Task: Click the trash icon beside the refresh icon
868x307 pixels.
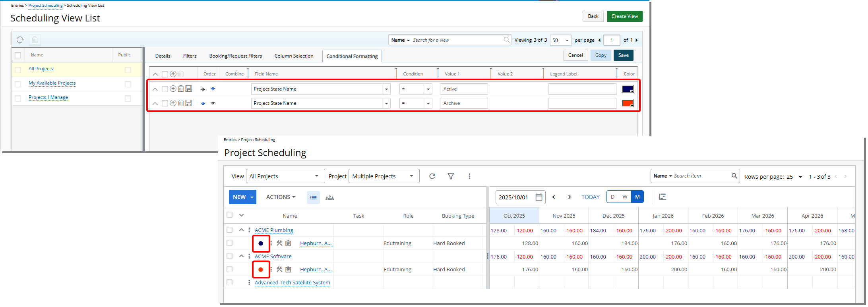Action: coord(35,40)
